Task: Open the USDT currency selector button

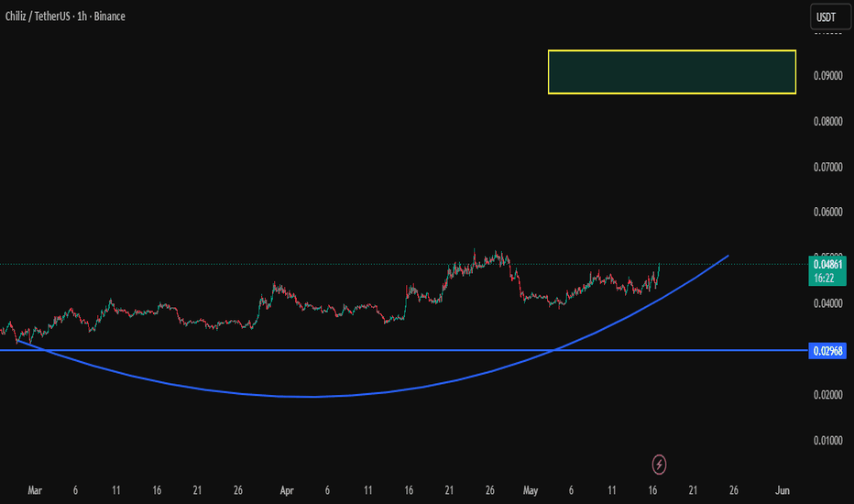Action: [830, 16]
